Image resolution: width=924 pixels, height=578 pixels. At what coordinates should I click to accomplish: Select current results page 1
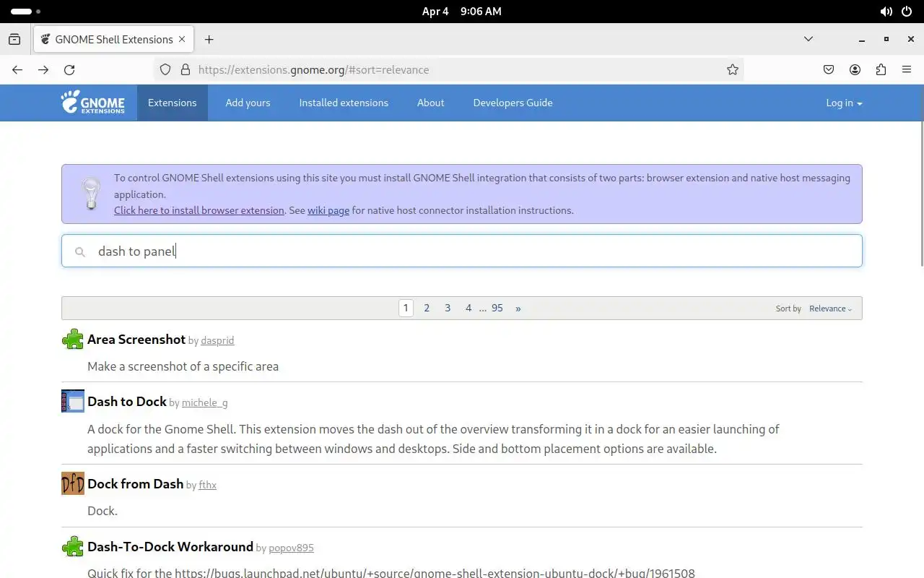click(x=406, y=309)
